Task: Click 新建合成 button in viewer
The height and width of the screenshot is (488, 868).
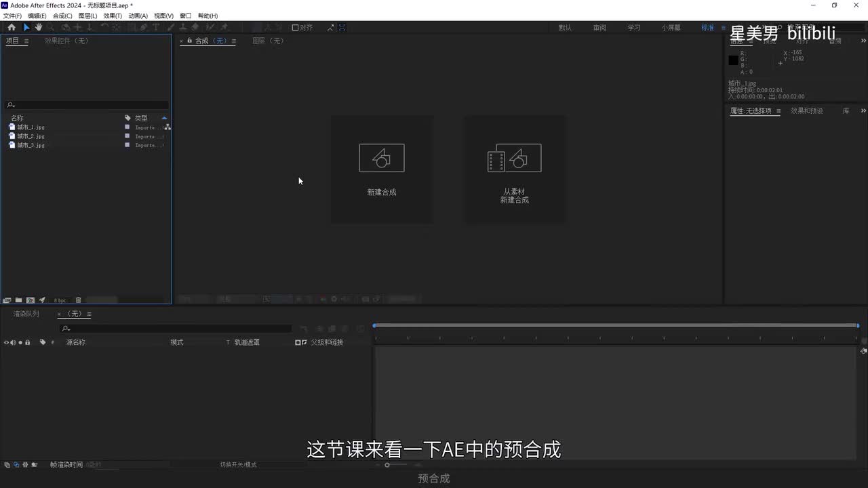Action: point(382,169)
